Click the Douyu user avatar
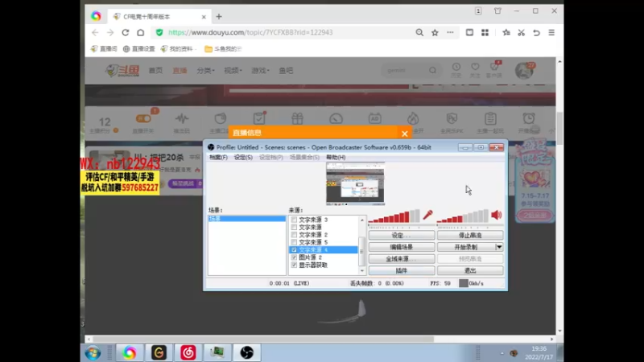 pyautogui.click(x=524, y=71)
